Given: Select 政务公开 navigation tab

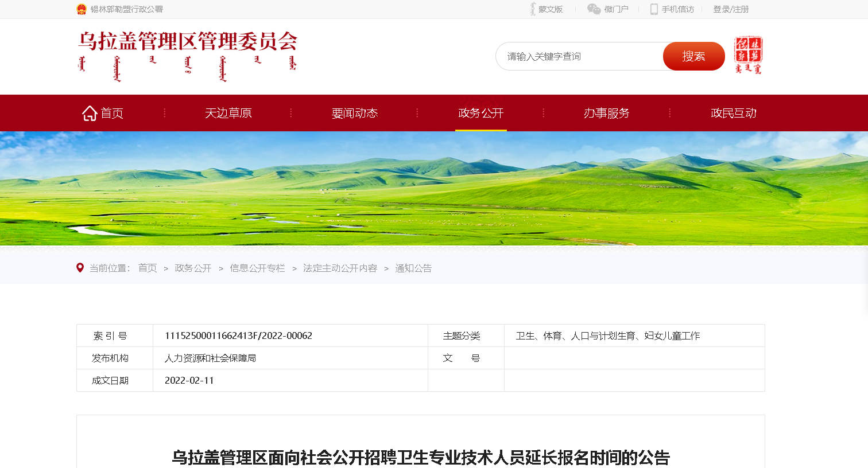Looking at the screenshot, I should click(481, 113).
